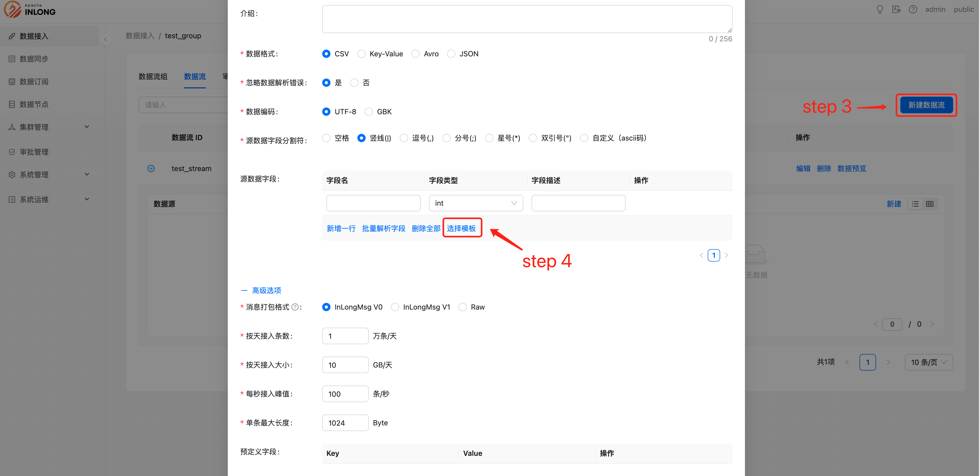Open the help question mark icon
This screenshot has width=980, height=476.
(x=913, y=9)
